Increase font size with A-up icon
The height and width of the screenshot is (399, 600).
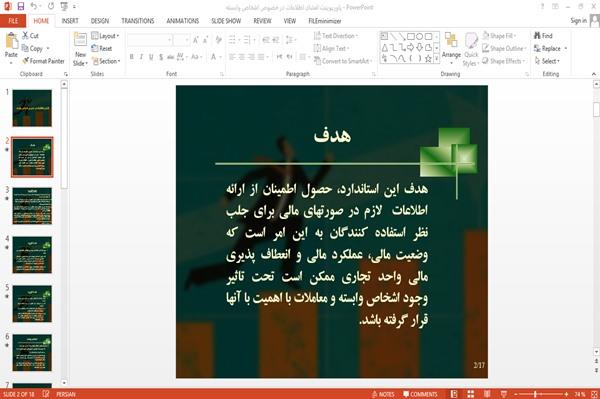[x=196, y=39]
